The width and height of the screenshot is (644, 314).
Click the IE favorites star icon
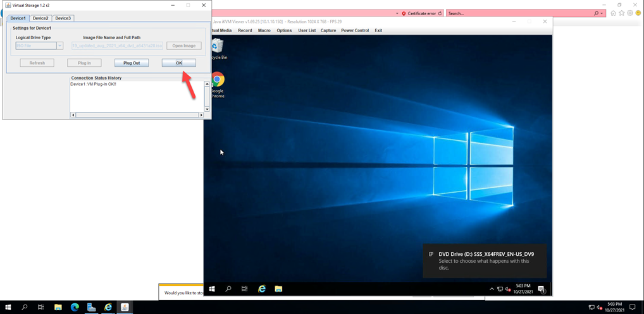click(621, 13)
